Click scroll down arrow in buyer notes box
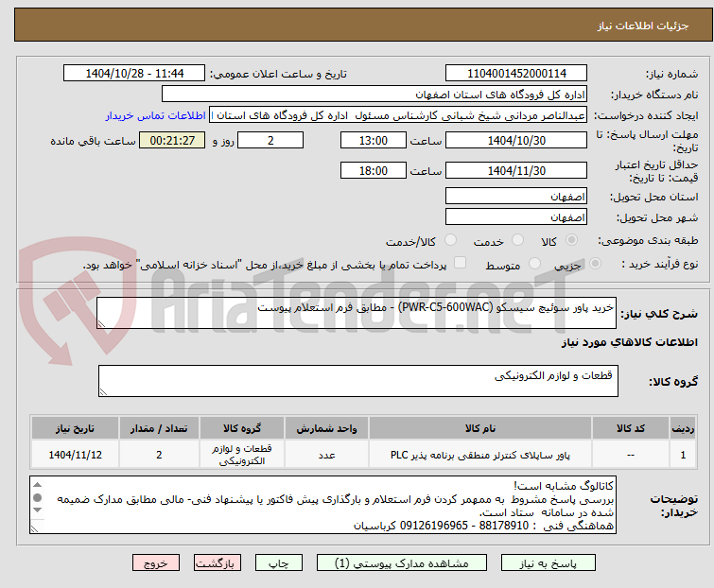This screenshot has height=588, width=714. point(37,510)
